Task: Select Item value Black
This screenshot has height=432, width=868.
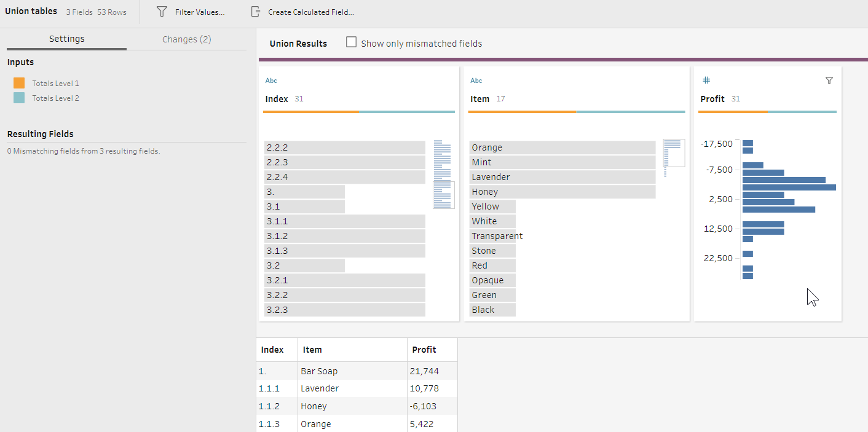Action: (492, 310)
